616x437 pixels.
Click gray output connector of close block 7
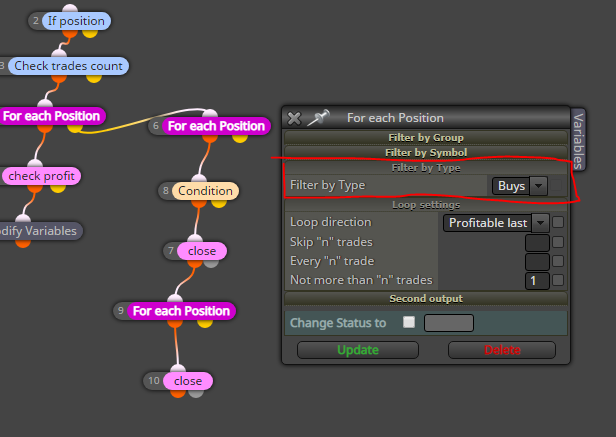coord(211,263)
